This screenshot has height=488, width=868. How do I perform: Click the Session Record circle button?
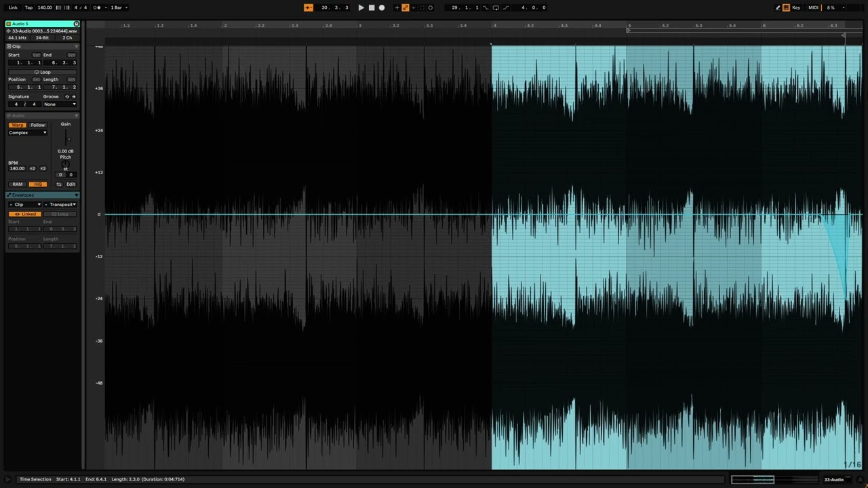[431, 7]
